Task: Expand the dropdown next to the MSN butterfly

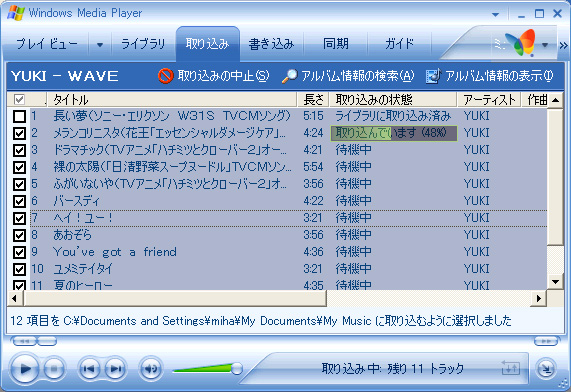Action: tap(545, 45)
